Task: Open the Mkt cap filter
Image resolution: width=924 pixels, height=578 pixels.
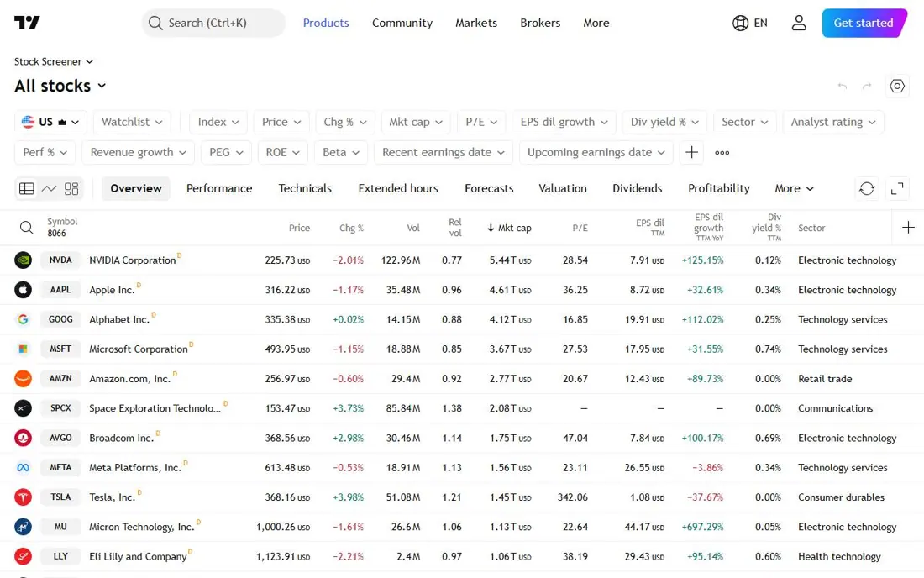Action: click(x=416, y=122)
